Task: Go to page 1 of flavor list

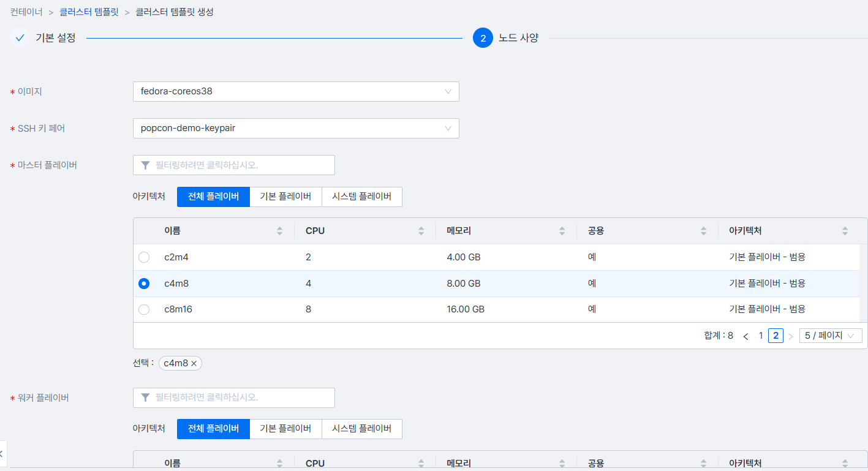Action: [x=761, y=336]
